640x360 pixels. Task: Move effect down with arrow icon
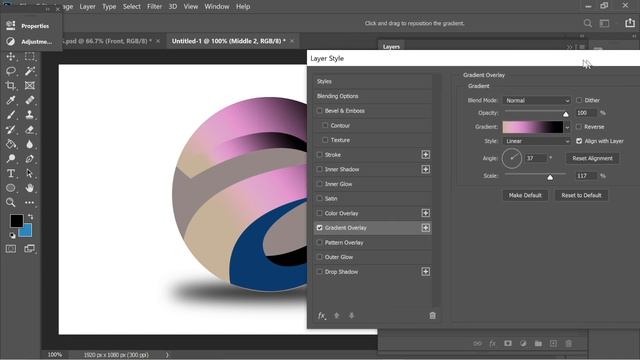pos(351,316)
